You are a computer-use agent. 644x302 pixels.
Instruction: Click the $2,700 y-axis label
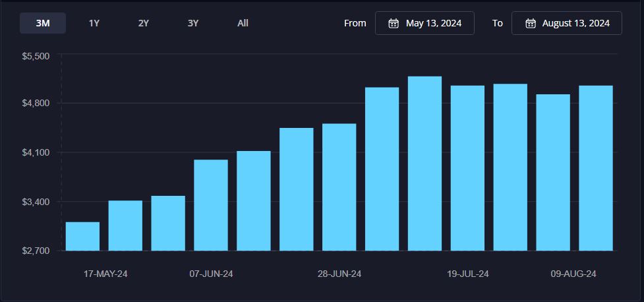36,251
